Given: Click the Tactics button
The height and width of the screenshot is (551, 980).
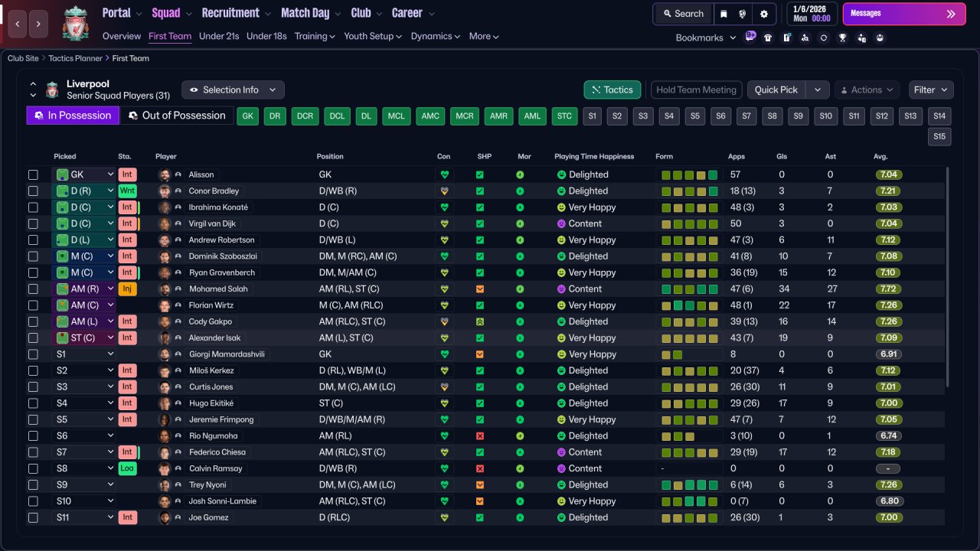Looking at the screenshot, I should coord(612,90).
